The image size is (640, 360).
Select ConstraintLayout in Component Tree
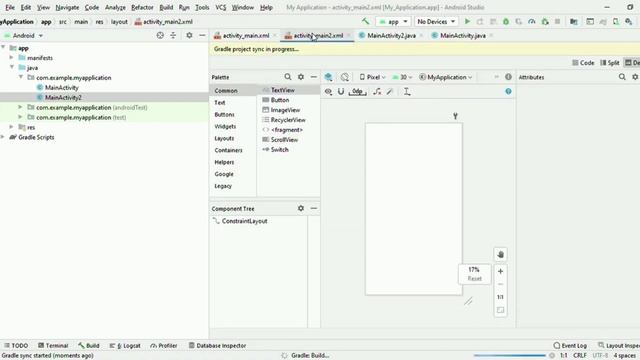244,221
